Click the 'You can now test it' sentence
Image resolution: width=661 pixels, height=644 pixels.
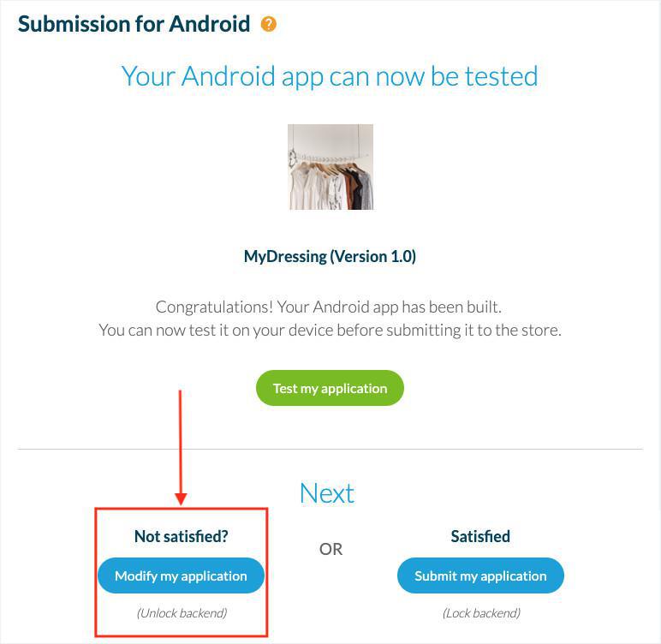330,330
